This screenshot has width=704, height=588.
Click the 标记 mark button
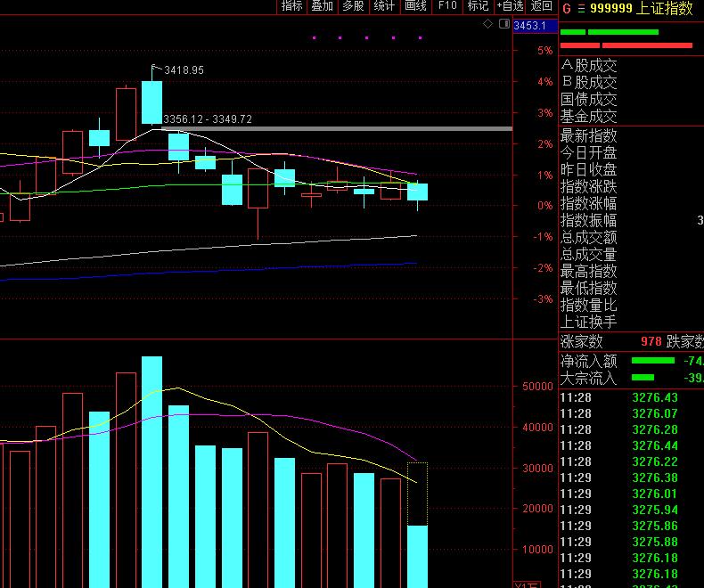click(x=477, y=6)
